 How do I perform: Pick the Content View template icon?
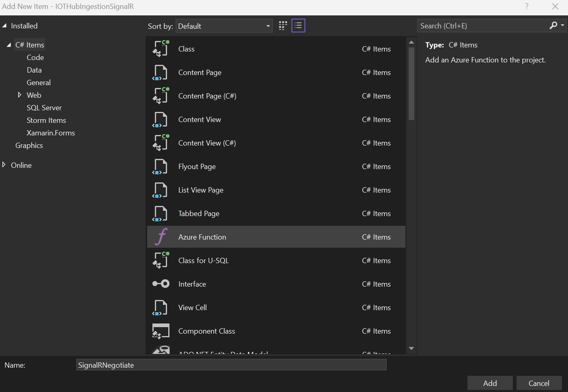tap(160, 120)
